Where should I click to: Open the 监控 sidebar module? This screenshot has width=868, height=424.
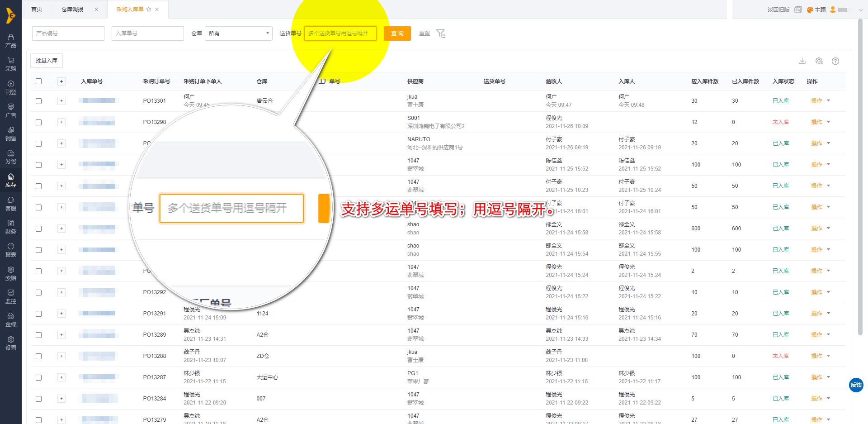click(11, 296)
